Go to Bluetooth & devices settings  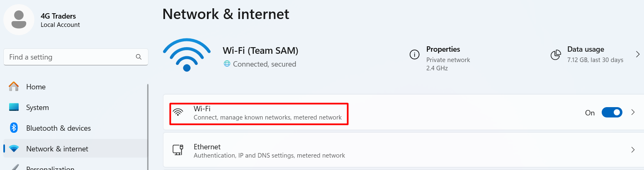58,128
